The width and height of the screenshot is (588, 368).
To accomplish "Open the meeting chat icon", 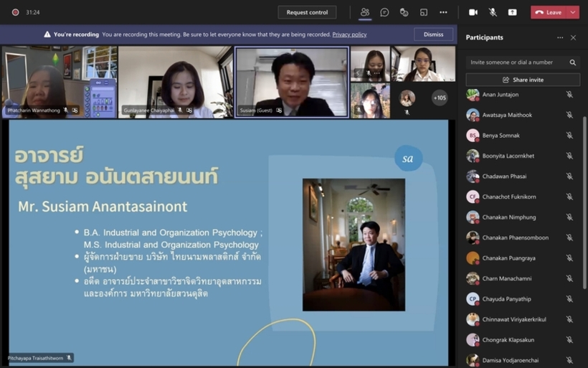I will [x=384, y=12].
